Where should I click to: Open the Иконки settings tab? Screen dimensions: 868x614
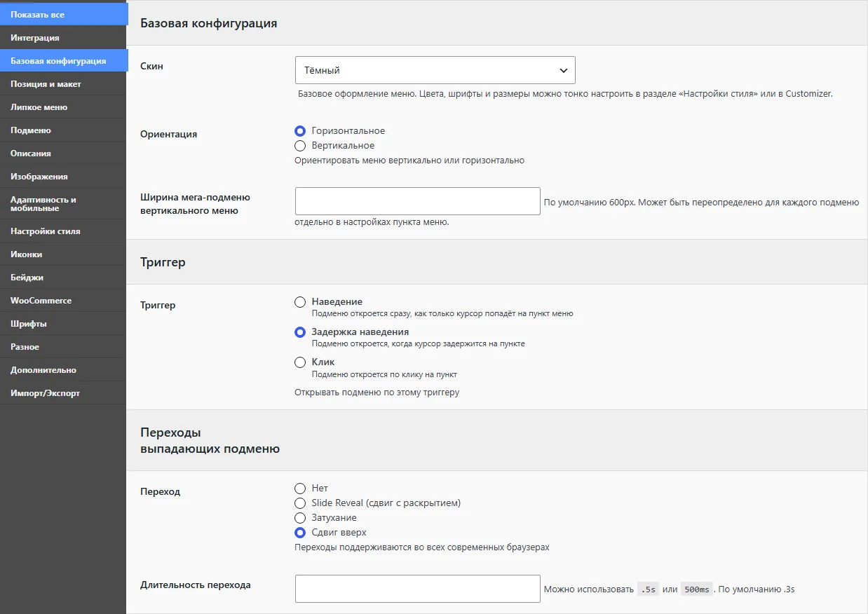click(63, 254)
